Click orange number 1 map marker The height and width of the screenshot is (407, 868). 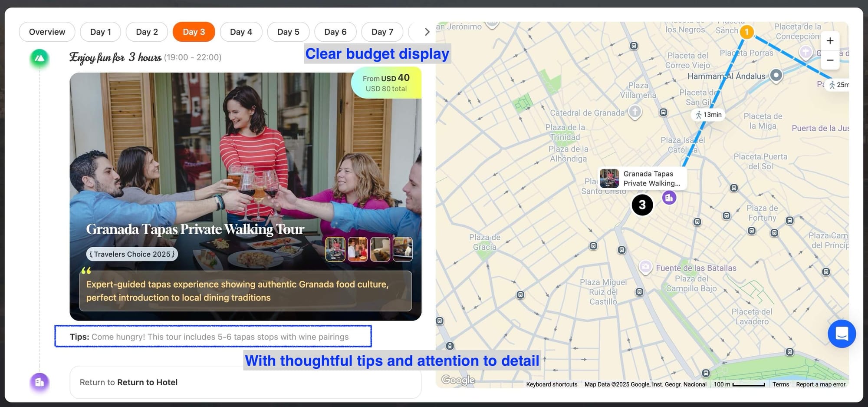click(746, 32)
